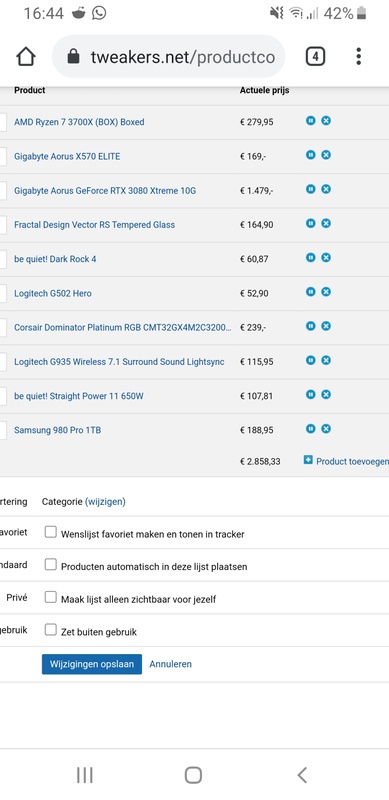Pause alert for be quiet! Straight Power 11
This screenshot has height=800, width=389.
310,394
